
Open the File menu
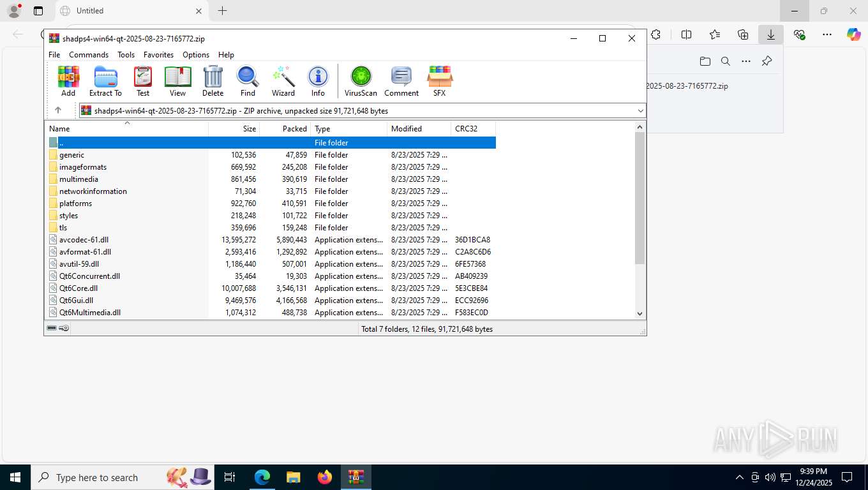click(x=54, y=55)
